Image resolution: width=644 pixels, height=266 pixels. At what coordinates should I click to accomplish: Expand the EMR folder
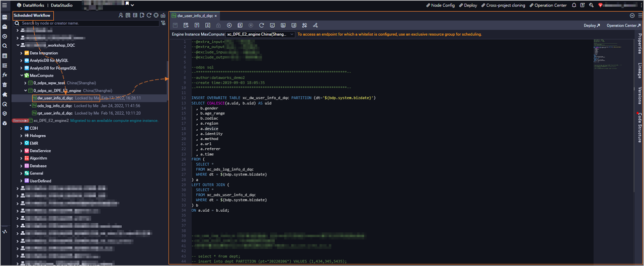(21, 143)
